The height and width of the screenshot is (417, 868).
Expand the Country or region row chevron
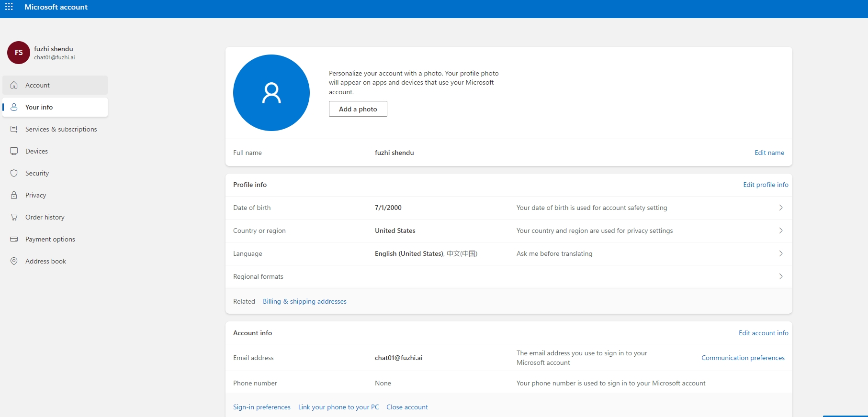781,230
